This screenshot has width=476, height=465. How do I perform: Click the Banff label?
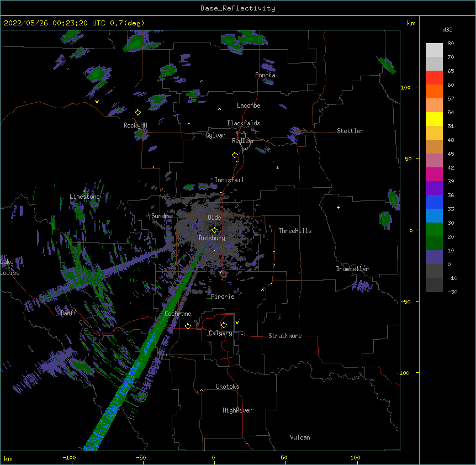[68, 313]
